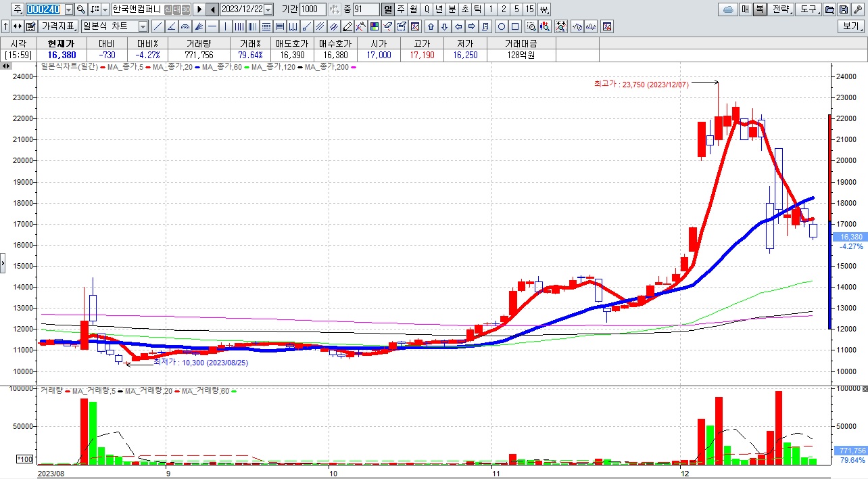Click the stock search magnifier icon
868x479 pixels.
[x=80, y=9]
